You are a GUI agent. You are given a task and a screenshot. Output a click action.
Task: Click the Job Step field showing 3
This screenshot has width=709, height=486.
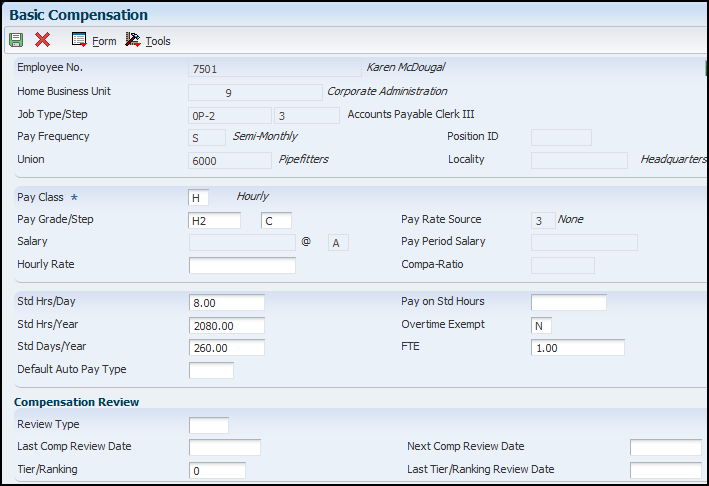click(307, 116)
